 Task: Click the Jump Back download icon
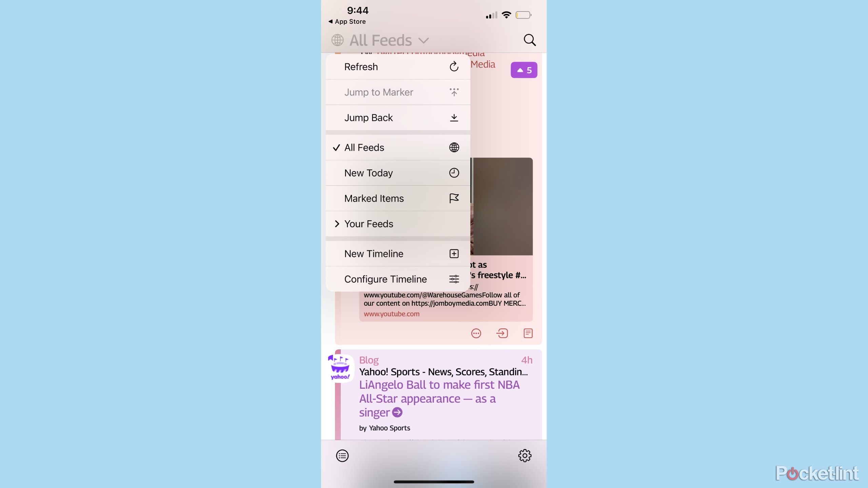point(454,117)
